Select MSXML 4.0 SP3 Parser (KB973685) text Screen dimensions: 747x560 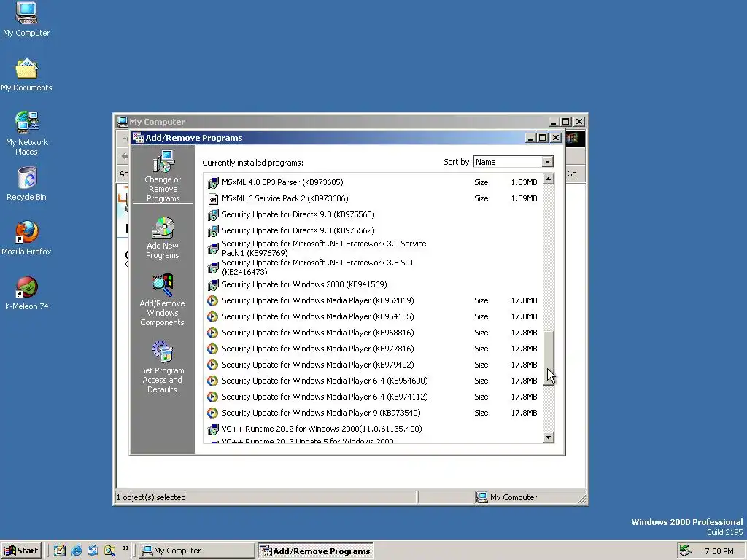coord(282,182)
